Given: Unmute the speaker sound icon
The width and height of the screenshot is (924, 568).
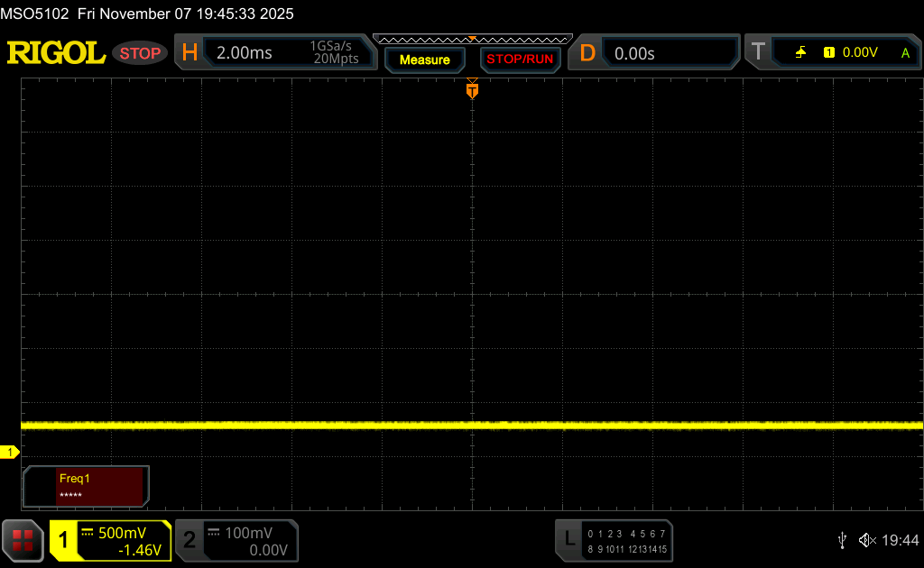Looking at the screenshot, I should [867, 540].
